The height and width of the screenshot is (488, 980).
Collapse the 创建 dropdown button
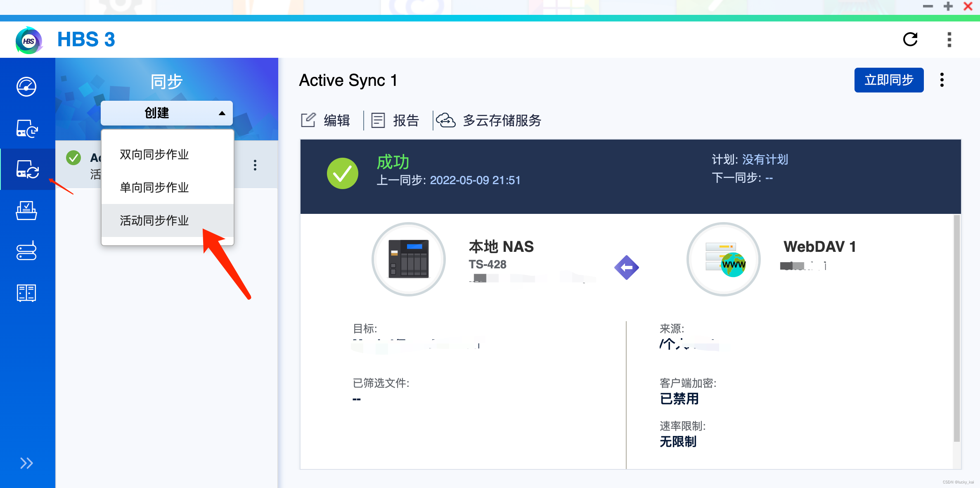[167, 113]
